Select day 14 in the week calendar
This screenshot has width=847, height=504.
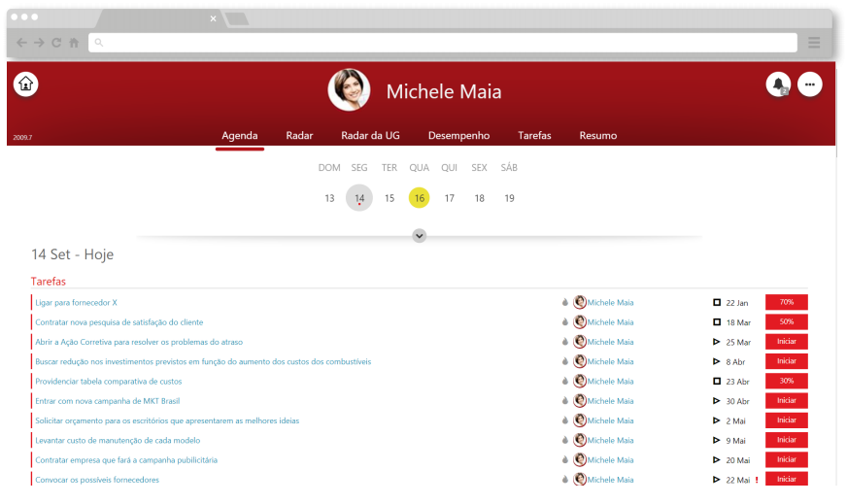pos(359,198)
